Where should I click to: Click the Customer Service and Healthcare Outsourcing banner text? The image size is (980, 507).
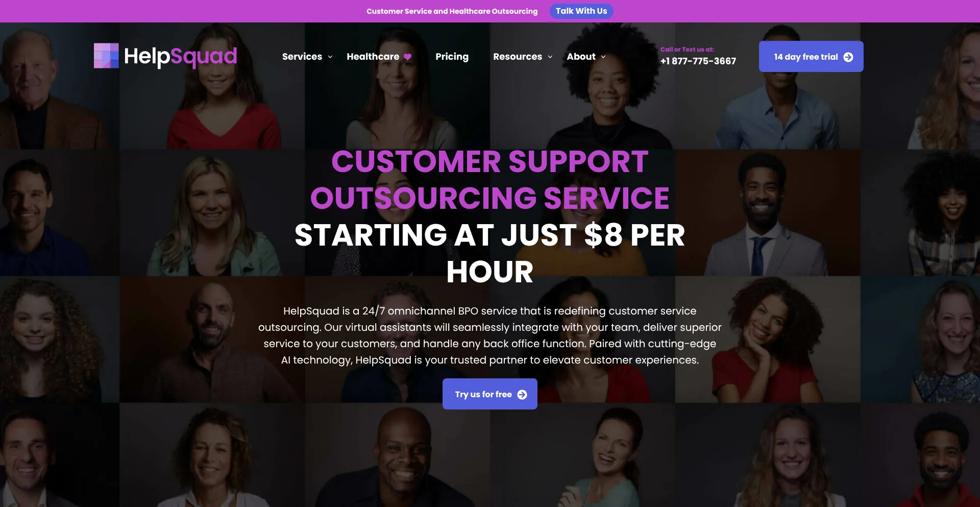click(452, 11)
